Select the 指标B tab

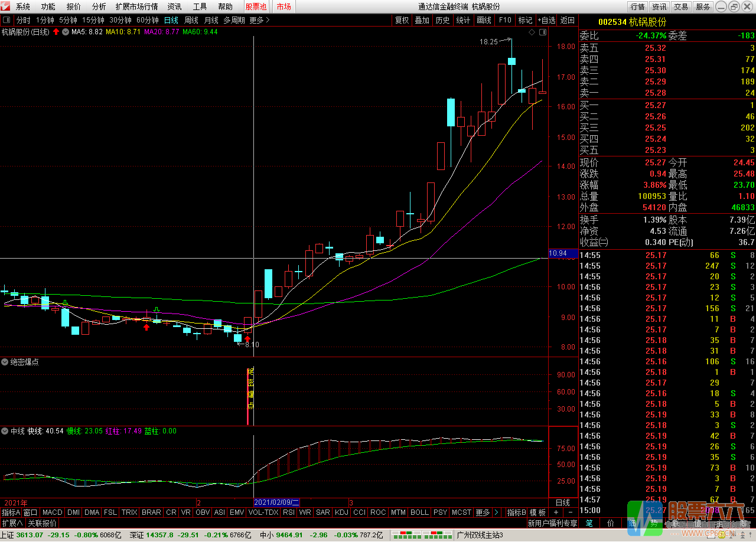pos(517,512)
